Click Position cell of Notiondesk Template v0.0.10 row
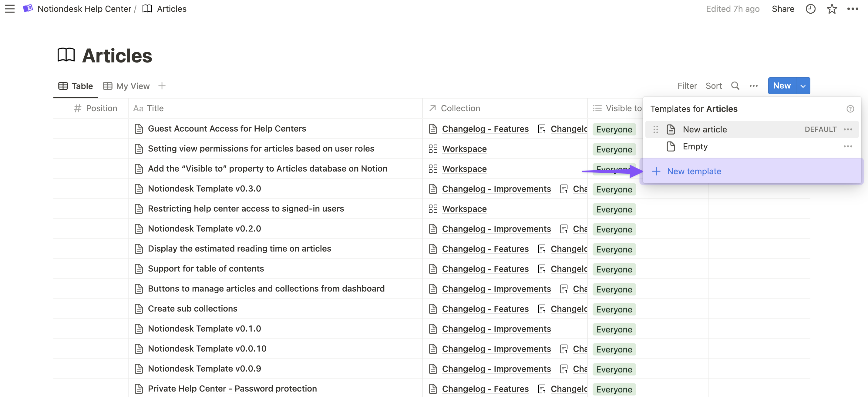Viewport: 868px width, 397px height. [x=91, y=349]
